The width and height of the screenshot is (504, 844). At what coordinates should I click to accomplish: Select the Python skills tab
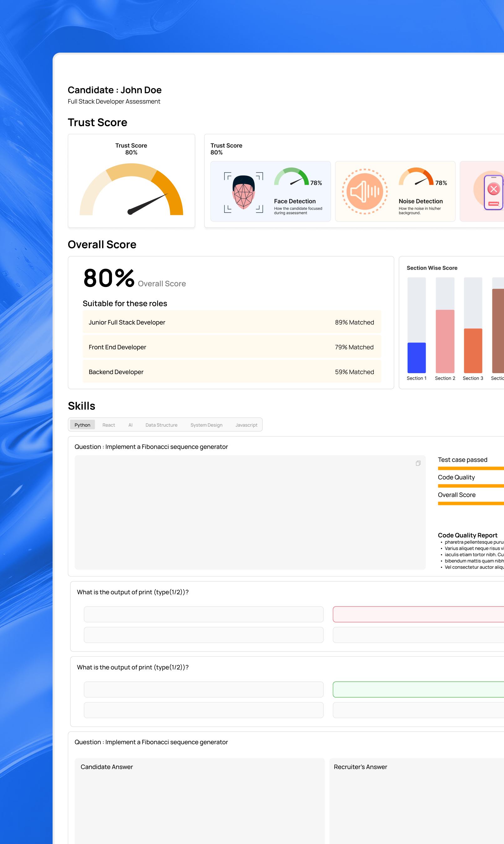click(x=83, y=425)
